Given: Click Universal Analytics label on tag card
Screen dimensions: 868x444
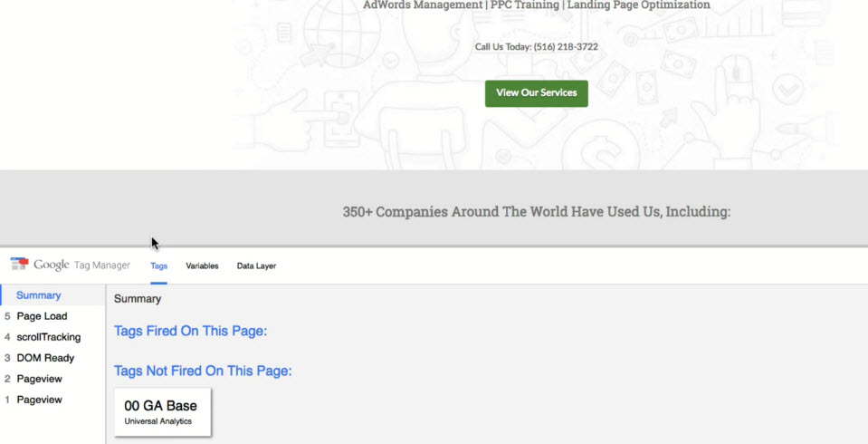Looking at the screenshot, I should (x=157, y=421).
